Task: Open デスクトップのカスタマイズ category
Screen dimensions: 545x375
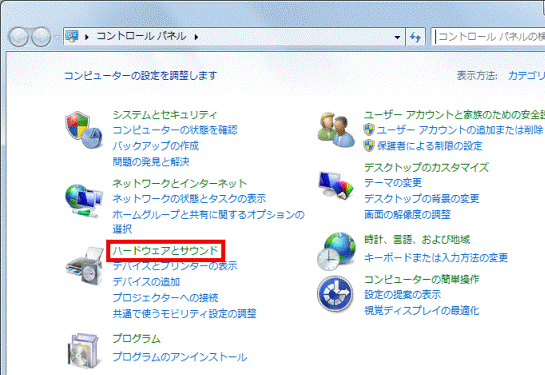Action: [x=426, y=168]
